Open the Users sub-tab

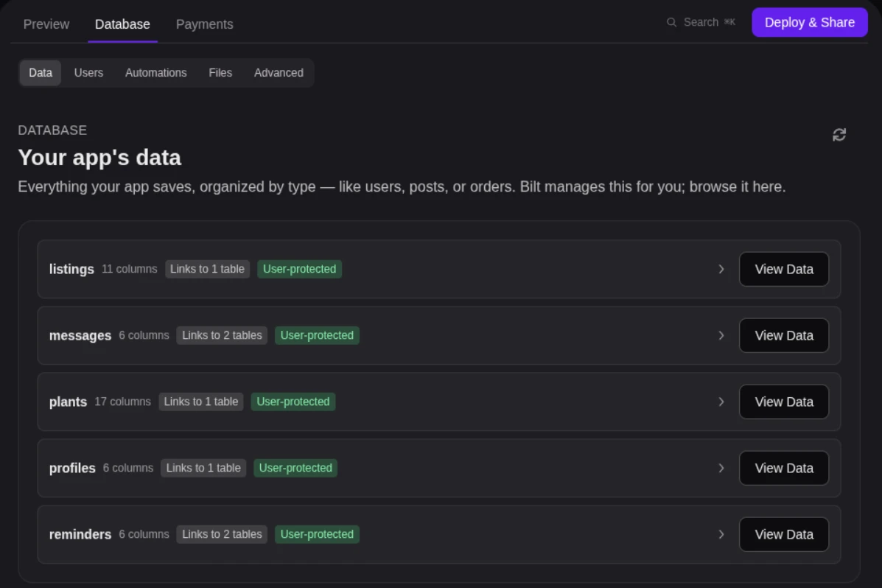point(88,73)
